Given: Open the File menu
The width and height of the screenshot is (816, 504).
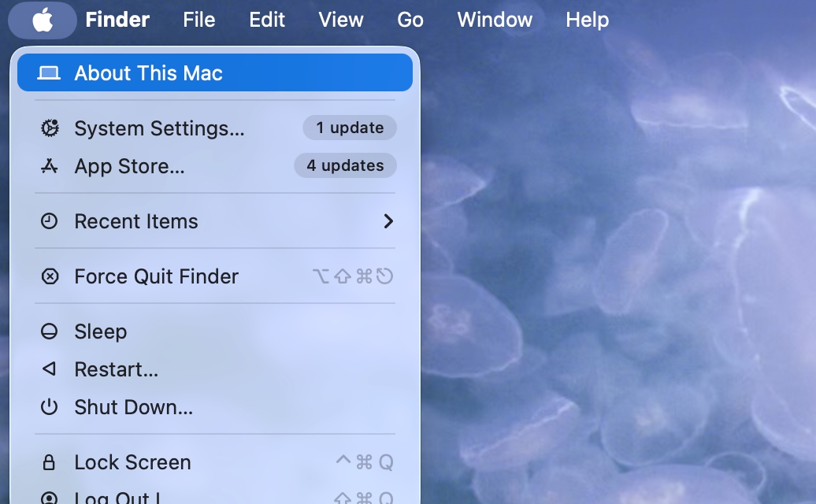Looking at the screenshot, I should click(198, 20).
